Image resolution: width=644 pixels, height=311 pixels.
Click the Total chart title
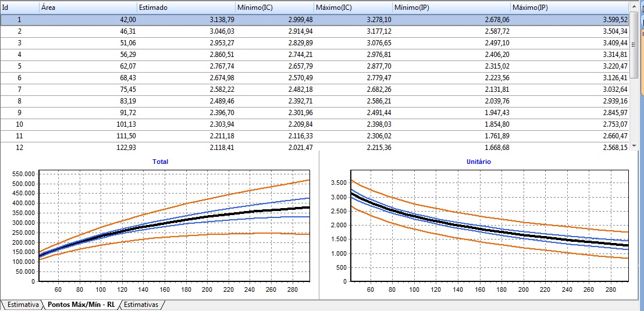(160, 162)
